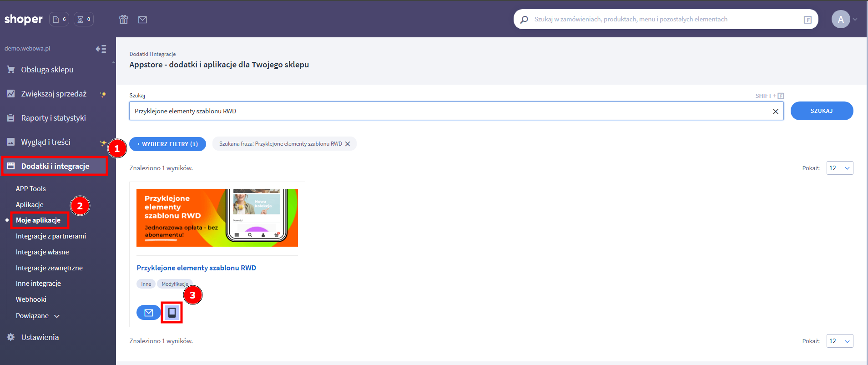Click the gift icon in the header
This screenshot has width=868, height=365.
click(x=124, y=20)
